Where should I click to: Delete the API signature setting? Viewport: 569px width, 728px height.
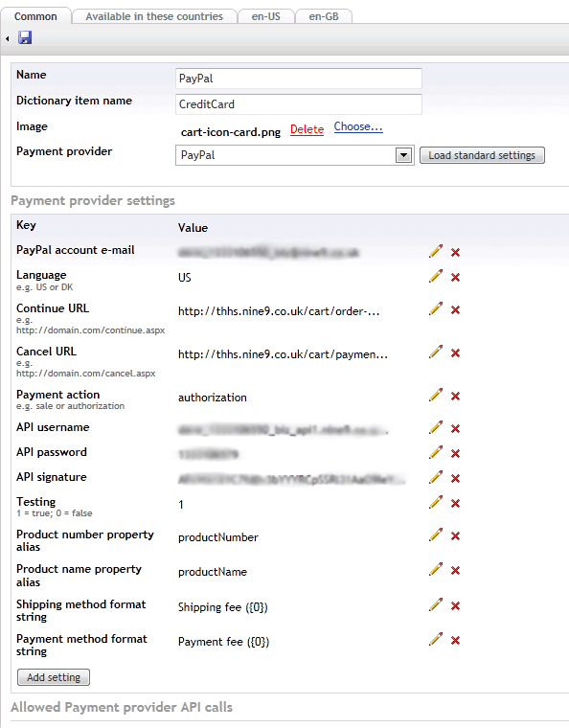tap(455, 479)
